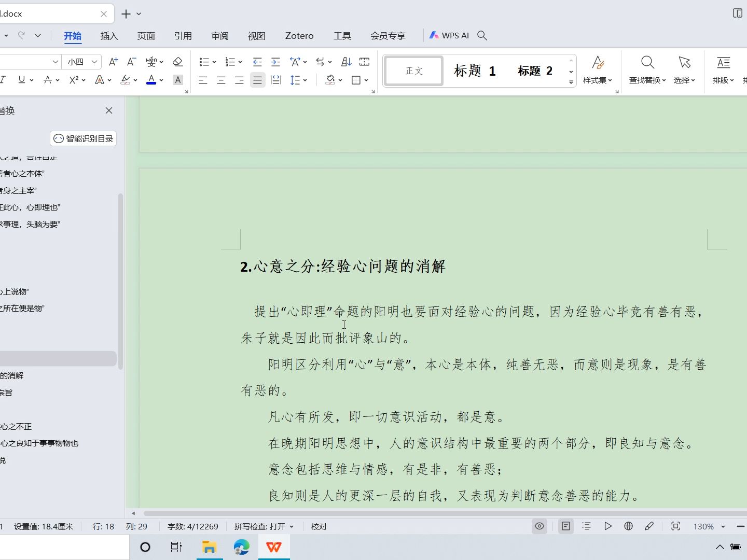Viewport: 747px width, 560px height.
Task: Open the font color dropdown arrow
Action: pos(161,80)
